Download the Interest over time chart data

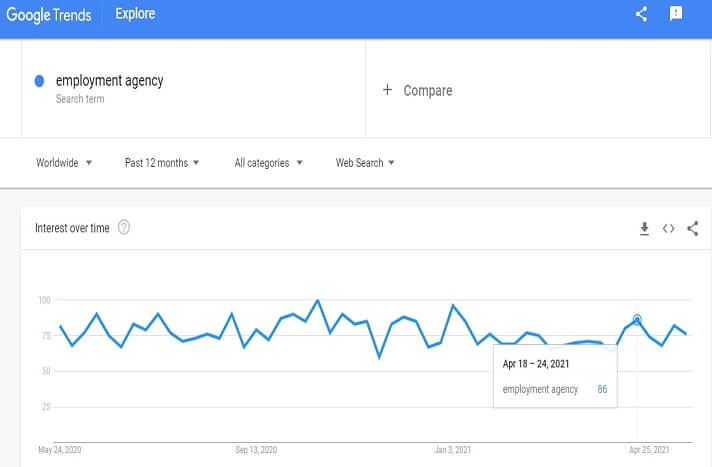pyautogui.click(x=645, y=228)
